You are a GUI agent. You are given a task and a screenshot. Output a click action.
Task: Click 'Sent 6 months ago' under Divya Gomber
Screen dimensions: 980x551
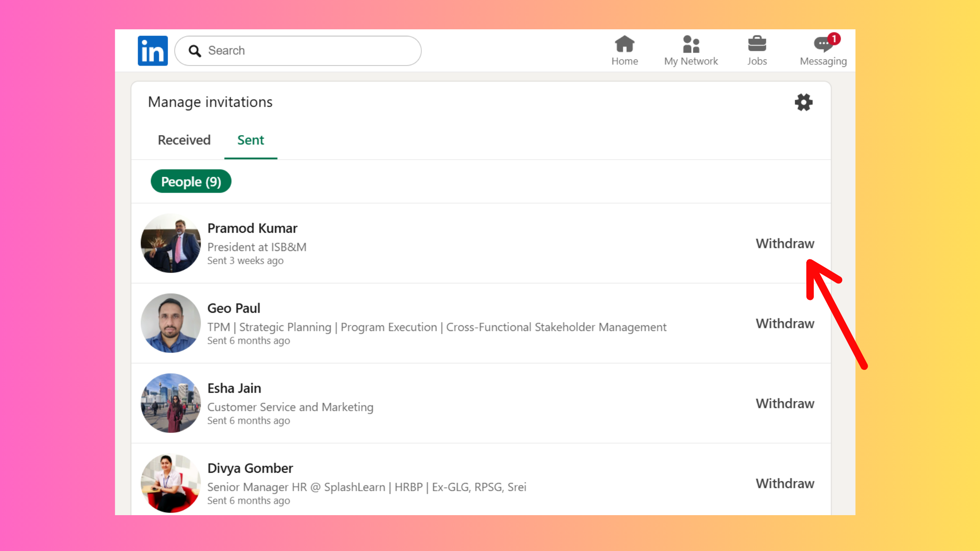[248, 501]
